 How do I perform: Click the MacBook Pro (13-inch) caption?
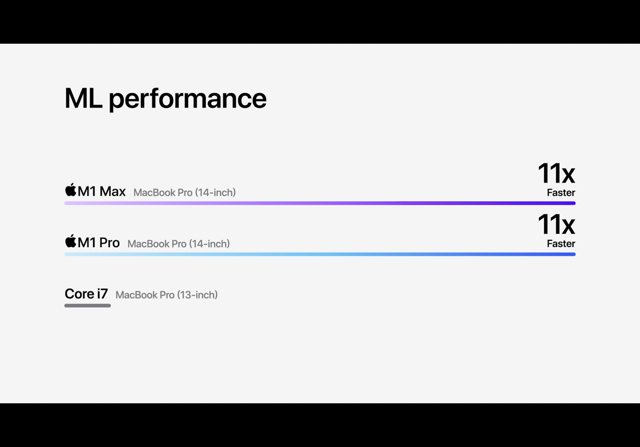pyautogui.click(x=167, y=295)
